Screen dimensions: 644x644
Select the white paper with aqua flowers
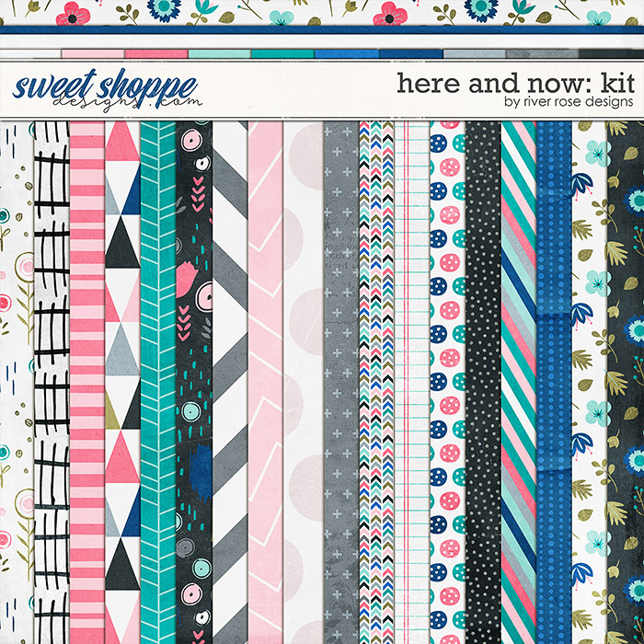(590, 383)
